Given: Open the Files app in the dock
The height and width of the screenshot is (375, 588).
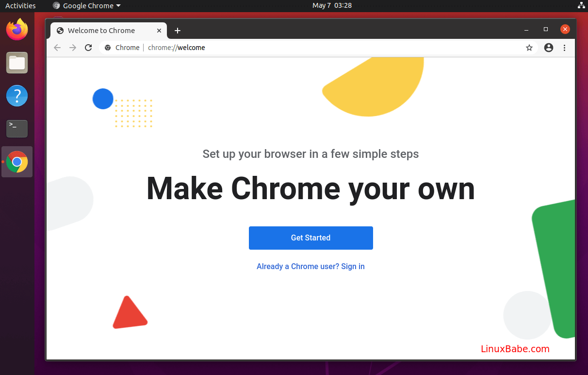Looking at the screenshot, I should (17, 63).
